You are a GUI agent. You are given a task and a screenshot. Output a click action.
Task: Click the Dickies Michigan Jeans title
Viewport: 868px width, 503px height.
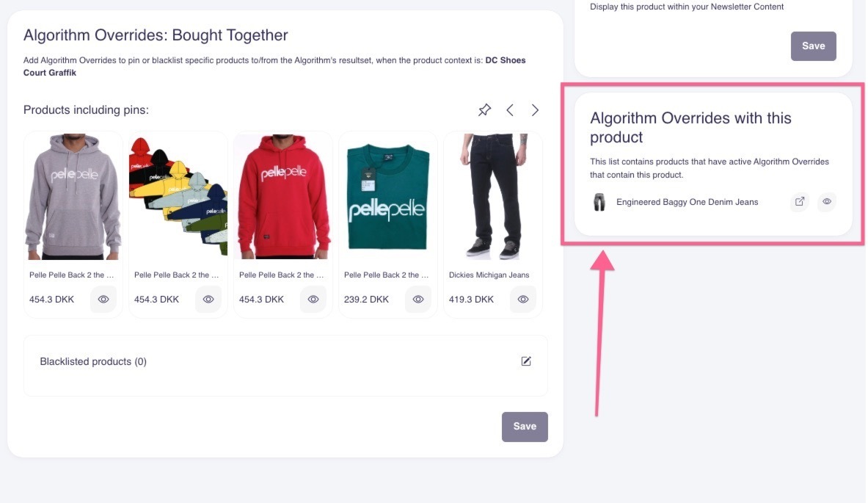click(489, 275)
